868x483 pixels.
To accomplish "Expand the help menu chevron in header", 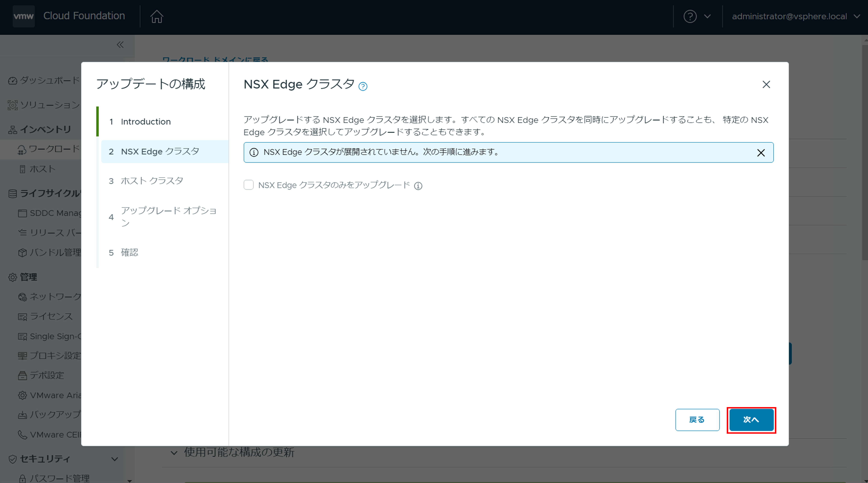I will click(707, 16).
